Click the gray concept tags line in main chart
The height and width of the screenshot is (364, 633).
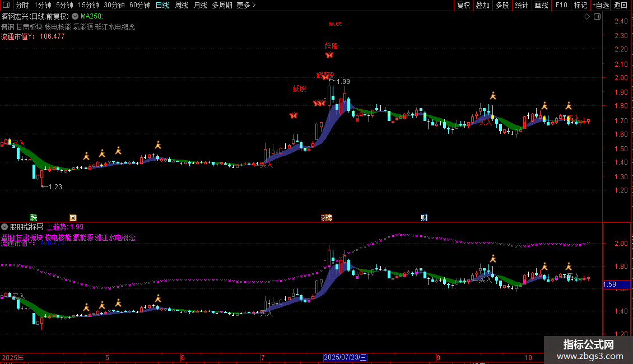pyautogui.click(x=68, y=27)
